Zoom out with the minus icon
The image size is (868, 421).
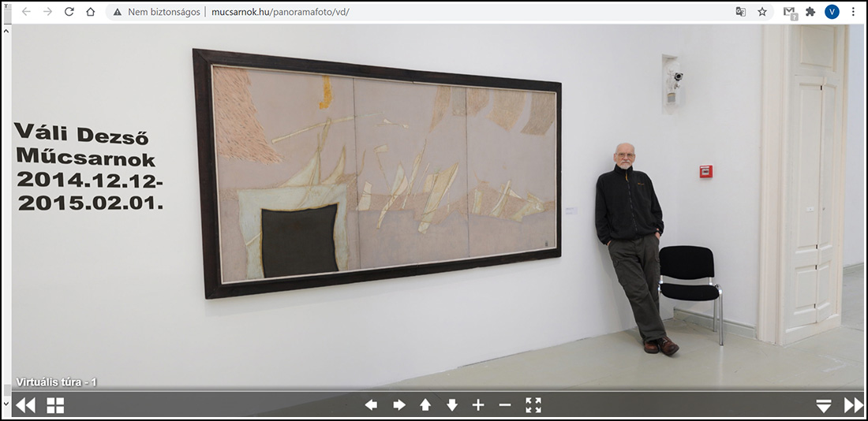click(x=505, y=405)
